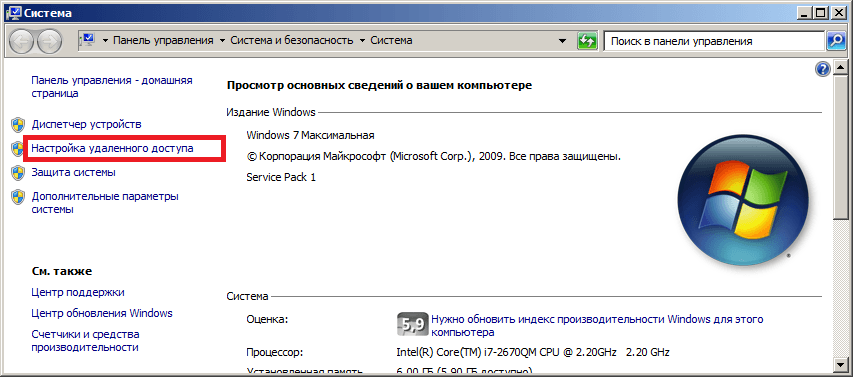Expand dropdown arrow before Система breadcrumb
Screen dimensions: 853x377
[x=362, y=41]
